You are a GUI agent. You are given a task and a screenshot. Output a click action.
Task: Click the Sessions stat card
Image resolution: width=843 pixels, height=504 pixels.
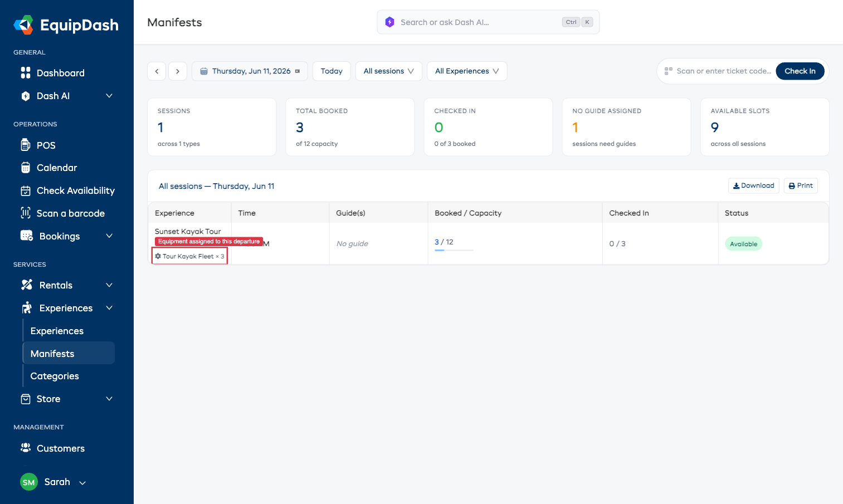(x=212, y=127)
